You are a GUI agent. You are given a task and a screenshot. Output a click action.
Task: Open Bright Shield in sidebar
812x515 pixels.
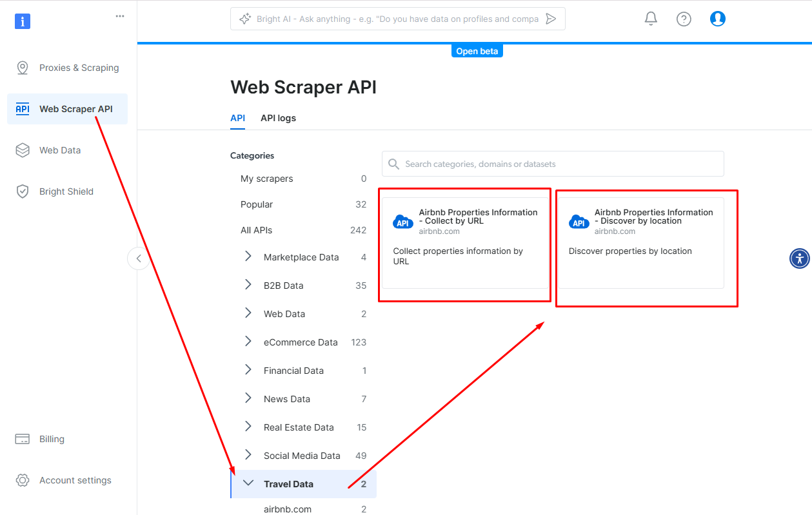click(68, 191)
